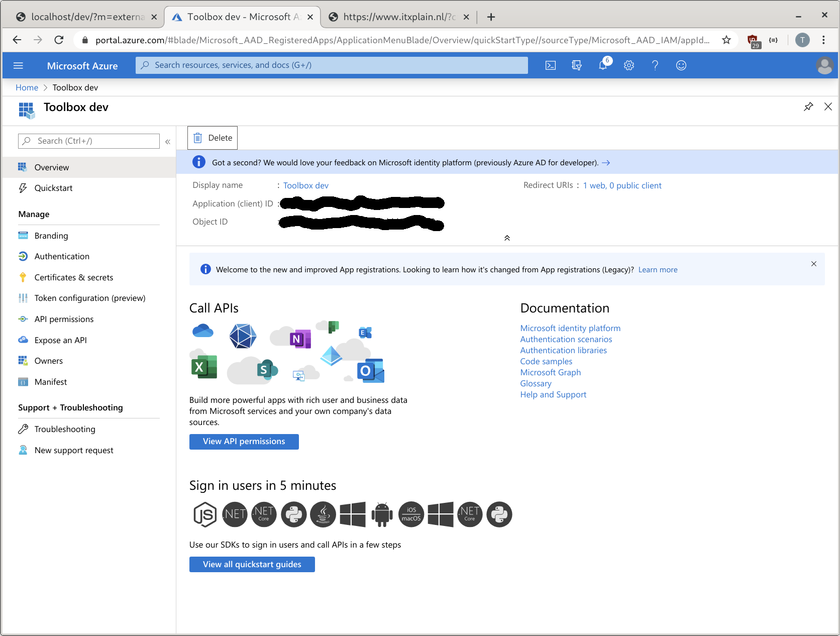Image resolution: width=840 pixels, height=636 pixels.
Task: Open New support request
Action: [x=89, y=450]
